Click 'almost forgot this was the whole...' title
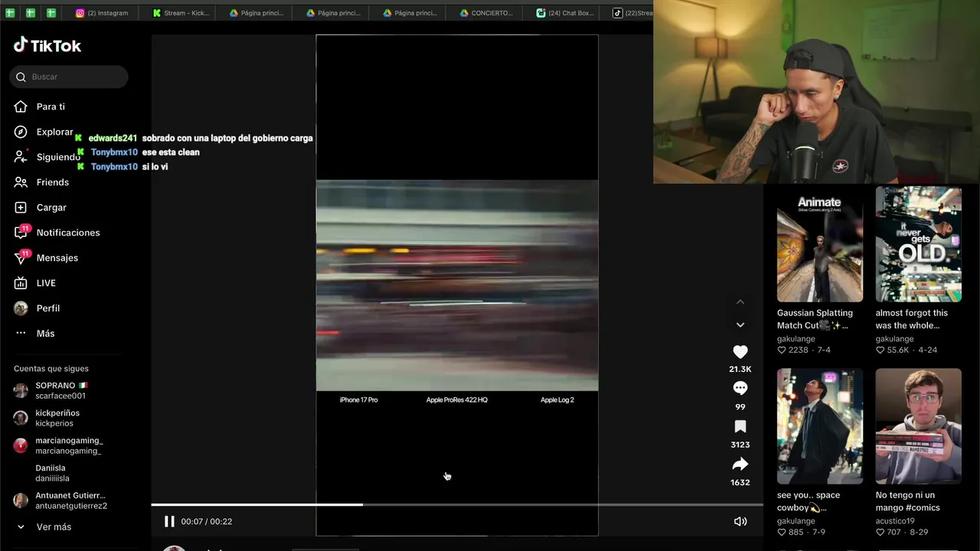Screen dimensions: 980x551 (x=912, y=319)
